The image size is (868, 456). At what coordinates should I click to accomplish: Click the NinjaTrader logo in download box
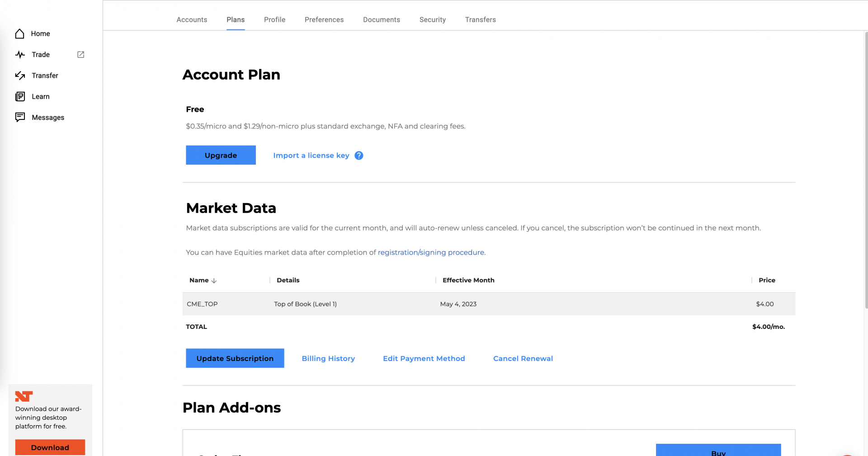(x=24, y=396)
